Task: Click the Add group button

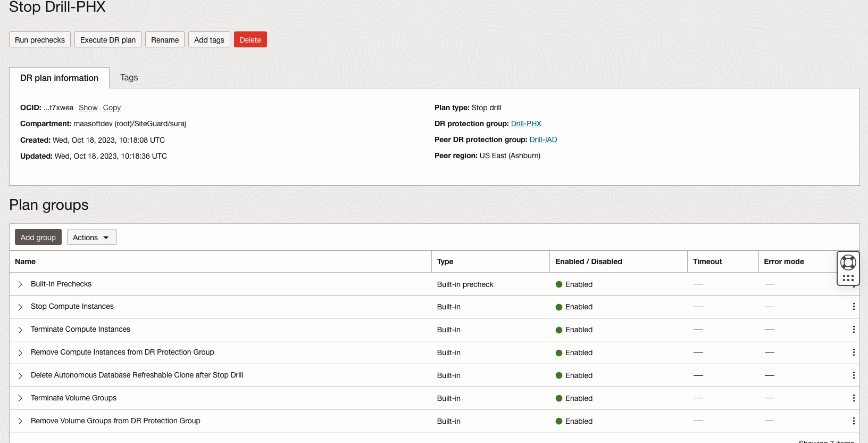Action: pos(38,237)
